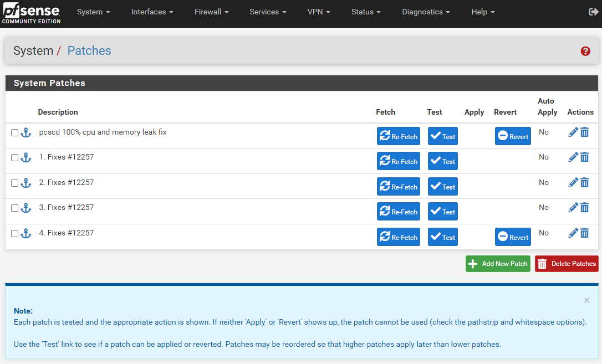Check the box for the pcscd patch row
Image resolution: width=602 pixels, height=364 pixels.
(x=14, y=132)
